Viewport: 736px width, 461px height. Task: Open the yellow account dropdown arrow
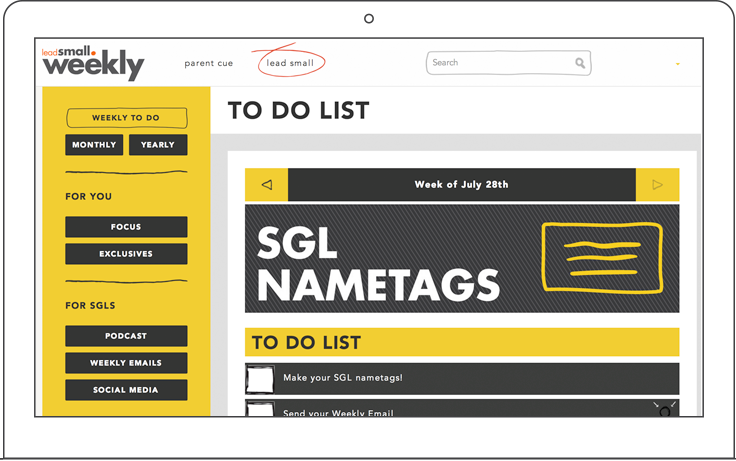point(677,64)
